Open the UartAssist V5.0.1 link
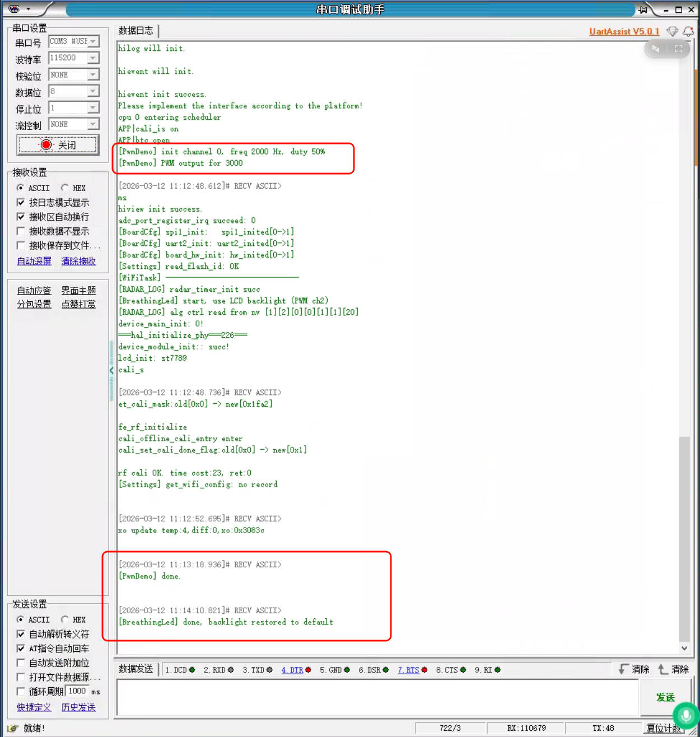Screen dimensions: 700x737 (x=624, y=31)
